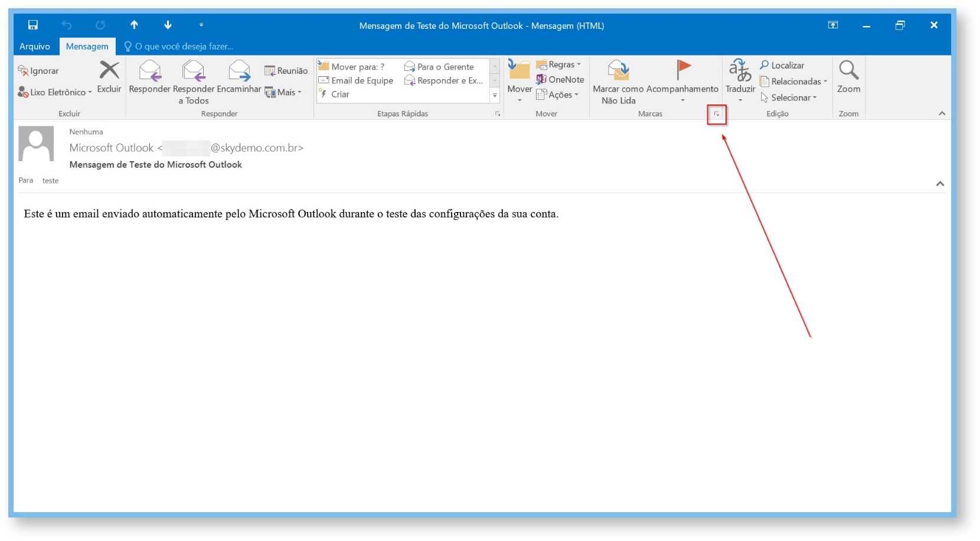Click the Mover folder button
Image resolution: width=980 pixels, height=541 pixels.
click(x=520, y=82)
